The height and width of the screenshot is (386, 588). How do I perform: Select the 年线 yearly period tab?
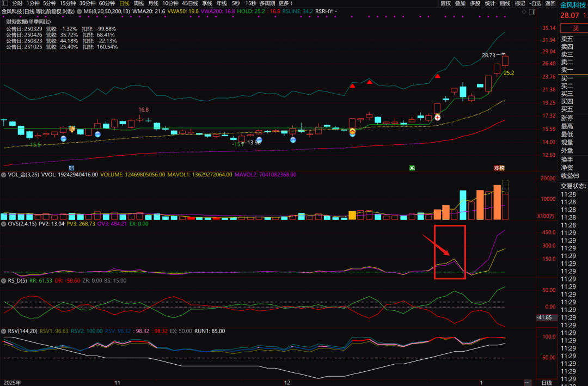point(222,3)
